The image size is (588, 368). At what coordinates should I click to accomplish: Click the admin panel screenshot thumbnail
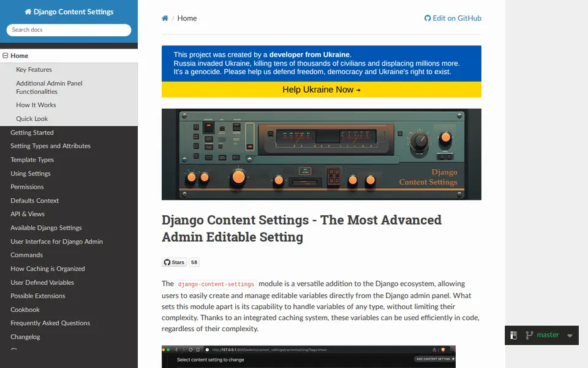pyautogui.click(x=309, y=357)
